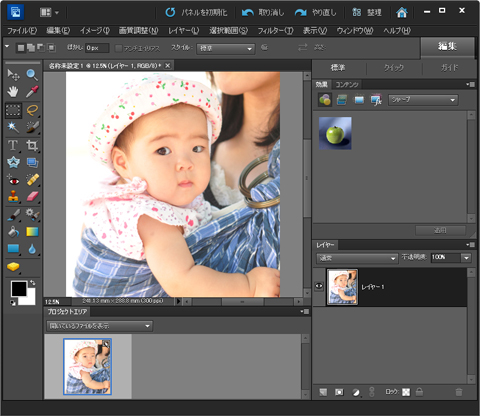This screenshot has width=480, height=416.
Task: Switch to the コンテンツ panel tab
Action: point(347,85)
